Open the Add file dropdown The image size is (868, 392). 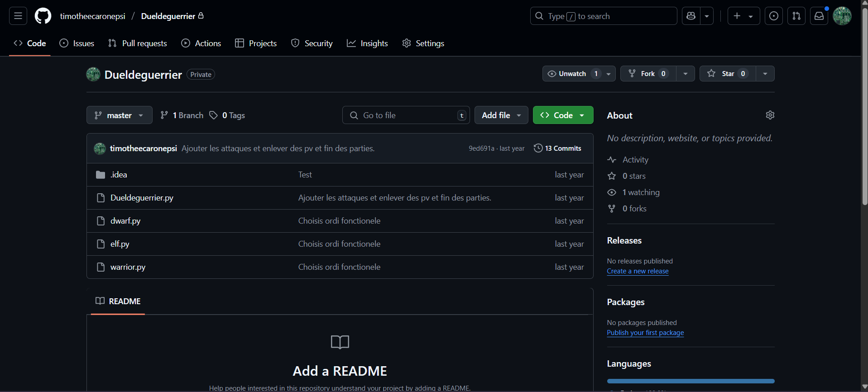pos(501,115)
